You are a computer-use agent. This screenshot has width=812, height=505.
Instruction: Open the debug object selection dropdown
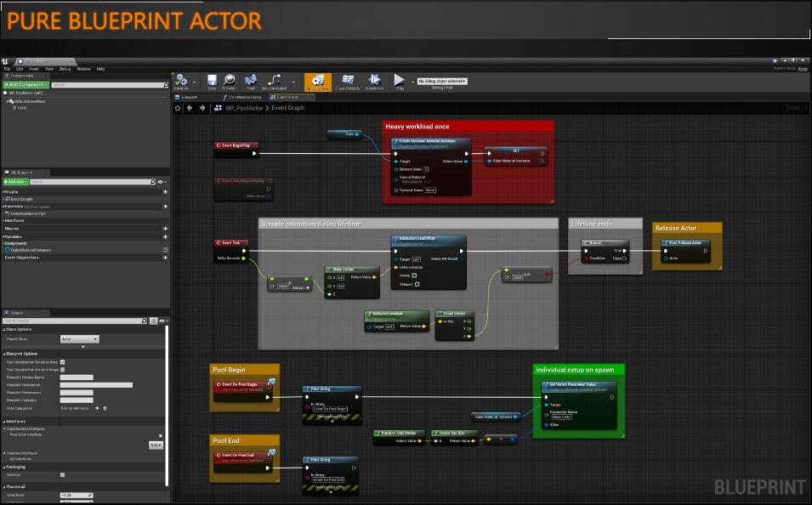pyautogui.click(x=442, y=81)
